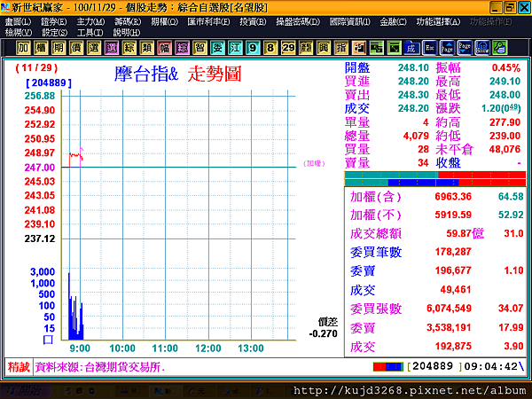Viewport: 532px width, 399px height.
Task: Click the 29 toolbar button
Action: [288, 48]
